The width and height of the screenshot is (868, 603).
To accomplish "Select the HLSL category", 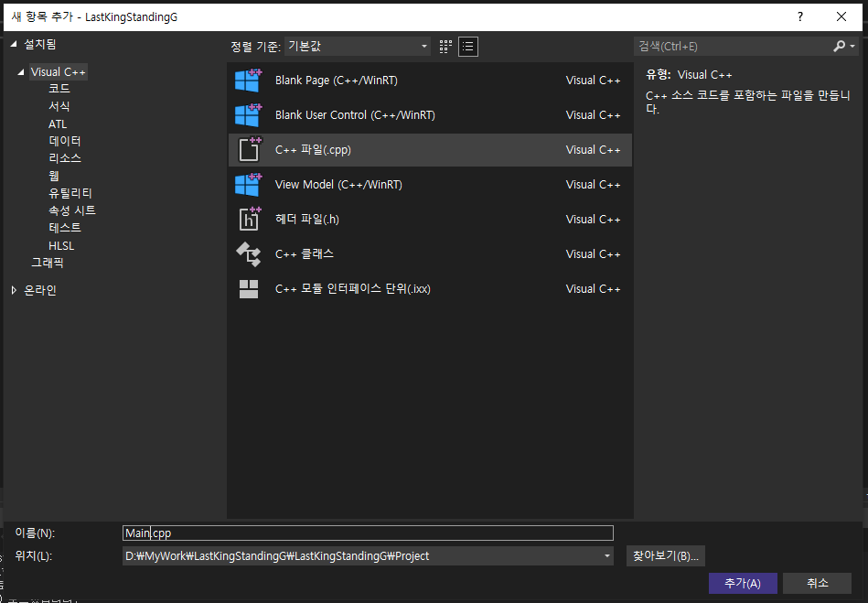I will (61, 245).
